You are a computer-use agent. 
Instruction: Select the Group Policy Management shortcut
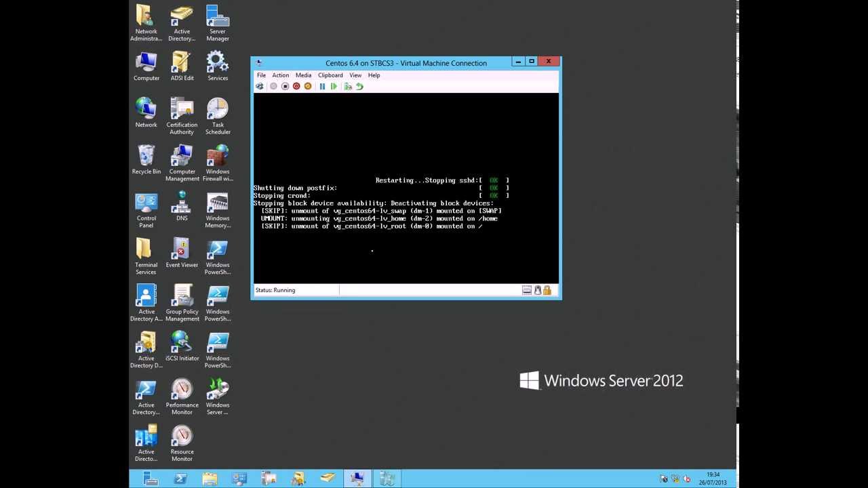click(x=182, y=303)
